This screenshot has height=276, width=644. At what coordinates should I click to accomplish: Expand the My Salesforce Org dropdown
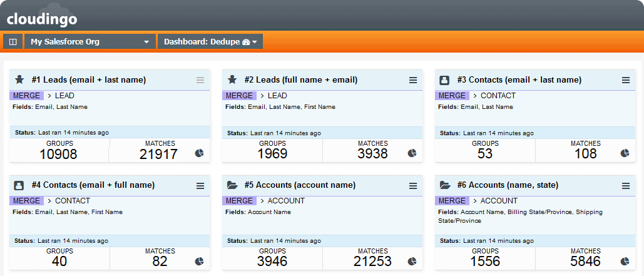click(90, 42)
